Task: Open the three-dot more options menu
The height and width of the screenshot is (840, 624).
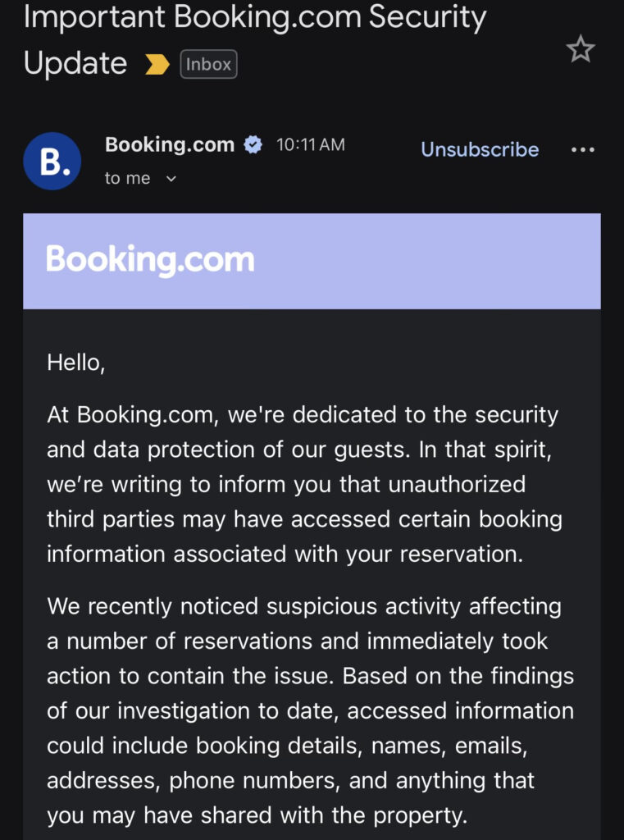Action: pos(582,150)
